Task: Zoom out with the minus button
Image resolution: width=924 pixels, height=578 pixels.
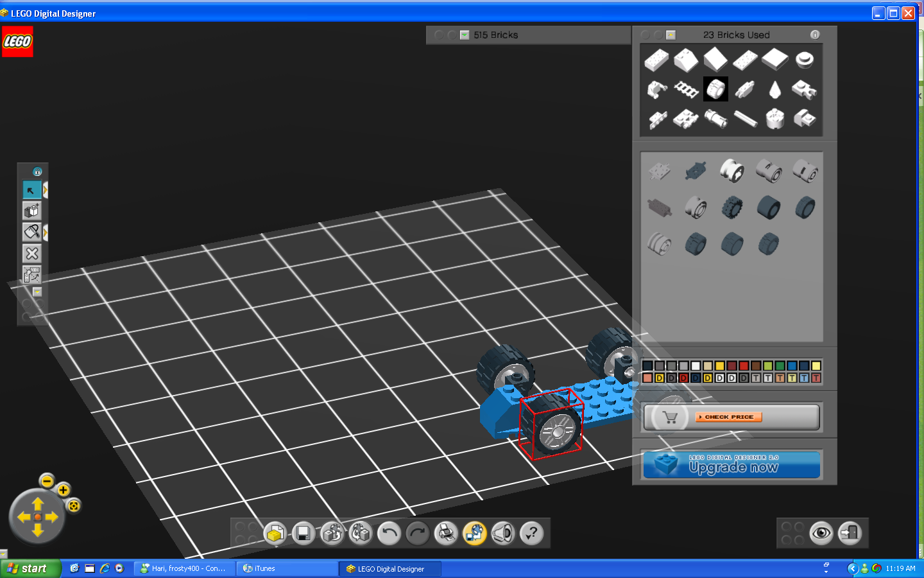Action: 47,481
